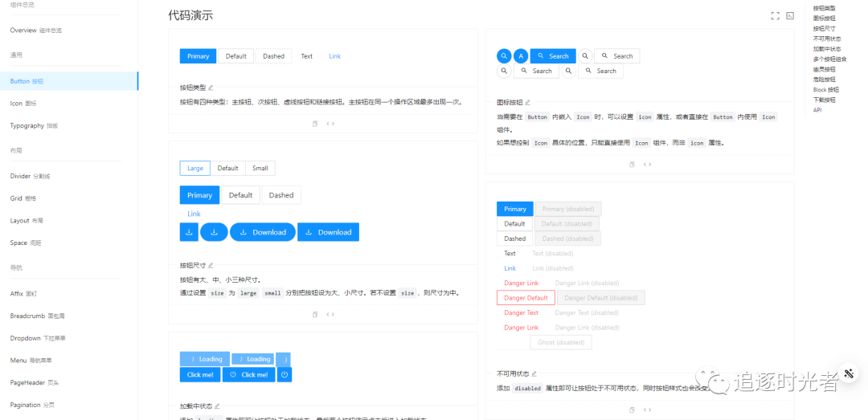The image size is (868, 420).
Task: Click the blue circular search icon button
Action: pyautogui.click(x=504, y=56)
